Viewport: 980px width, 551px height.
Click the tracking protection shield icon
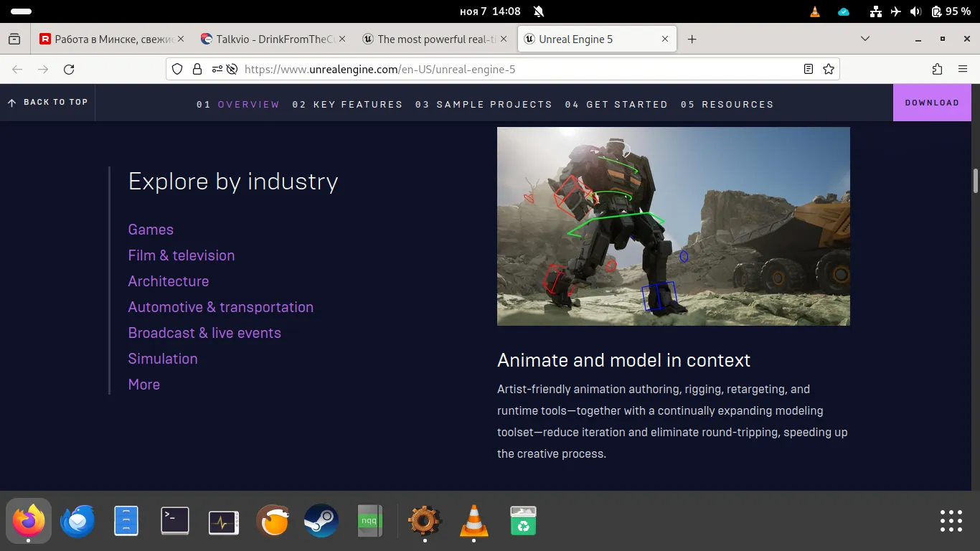[x=177, y=70]
